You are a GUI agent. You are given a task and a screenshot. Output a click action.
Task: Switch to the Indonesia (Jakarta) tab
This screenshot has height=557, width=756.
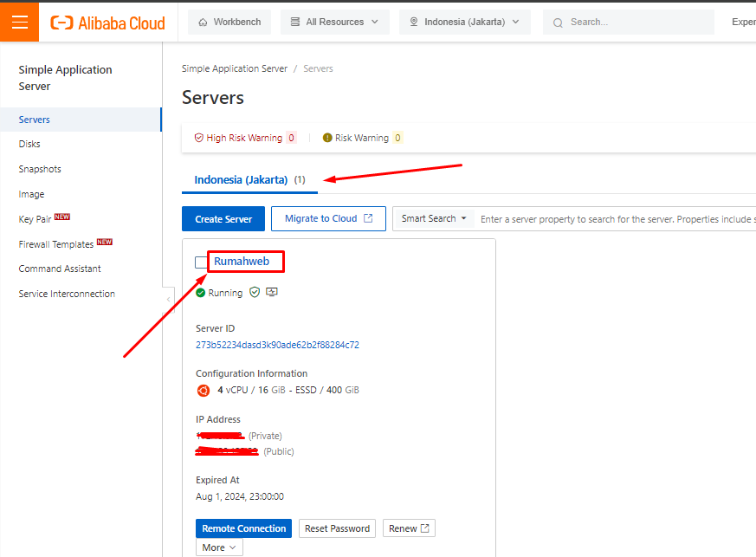tap(246, 179)
